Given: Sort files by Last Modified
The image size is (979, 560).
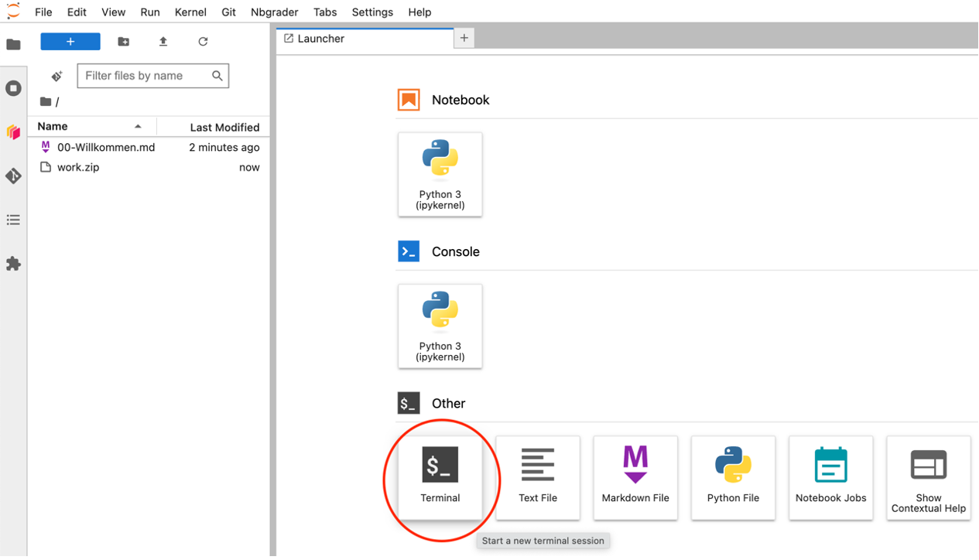Looking at the screenshot, I should 224,128.
